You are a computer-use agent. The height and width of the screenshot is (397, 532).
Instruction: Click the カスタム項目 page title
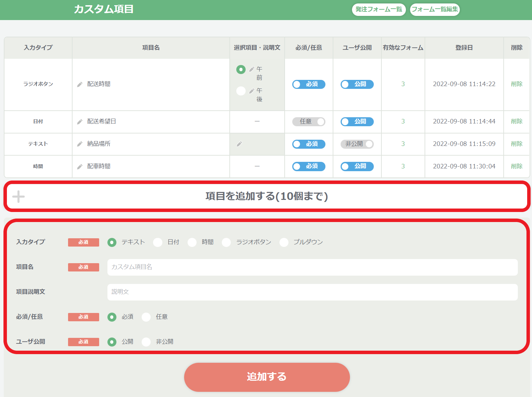pyautogui.click(x=104, y=9)
